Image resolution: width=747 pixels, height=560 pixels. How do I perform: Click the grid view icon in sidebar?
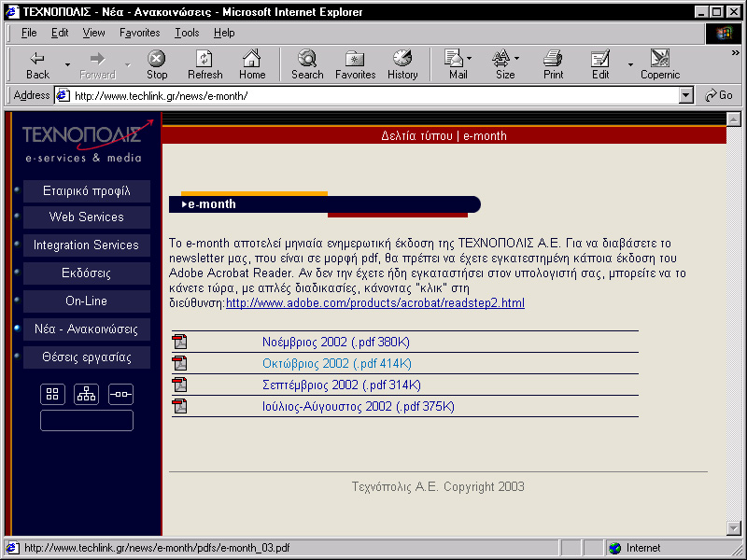point(52,394)
